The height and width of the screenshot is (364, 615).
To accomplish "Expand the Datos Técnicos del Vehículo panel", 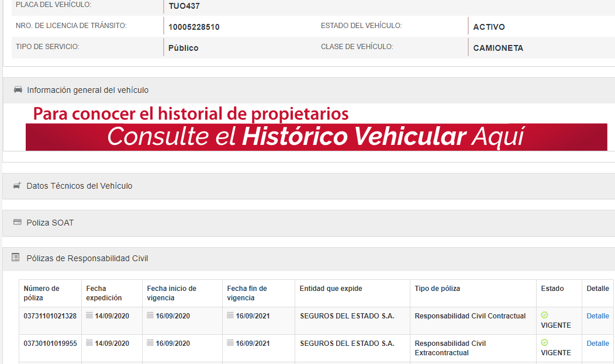I will point(80,186).
